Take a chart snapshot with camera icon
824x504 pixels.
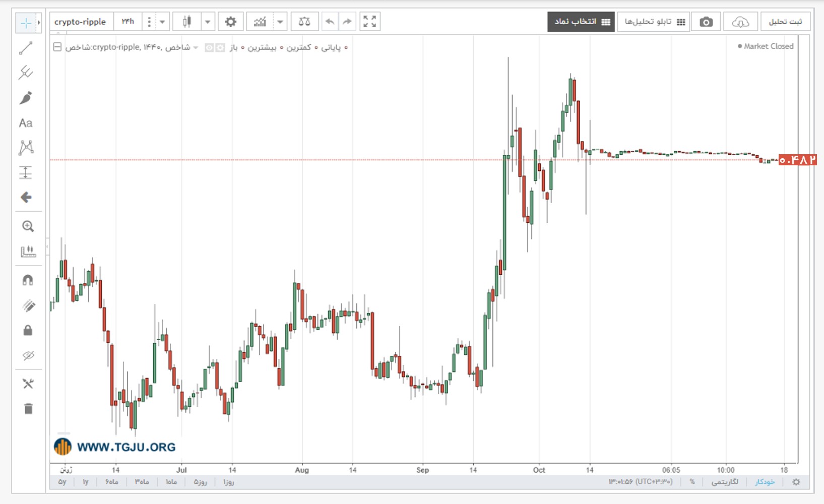(706, 22)
